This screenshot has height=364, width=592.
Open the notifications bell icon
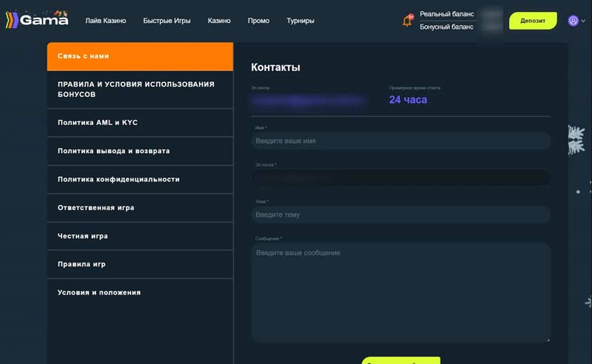pos(407,21)
